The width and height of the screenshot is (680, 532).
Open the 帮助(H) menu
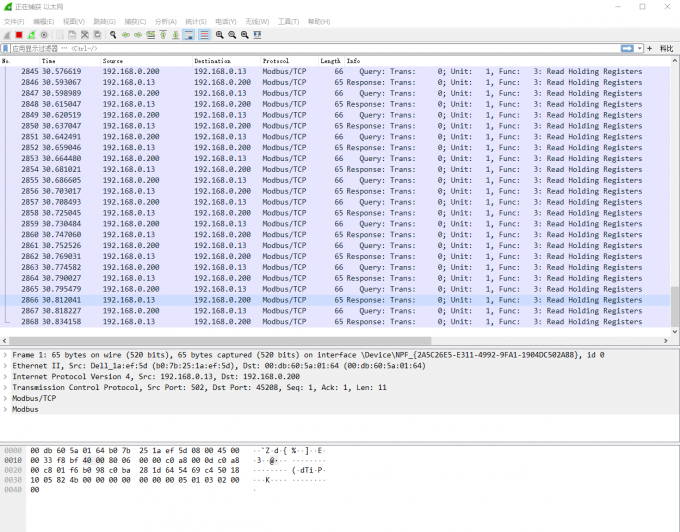pos(319,22)
